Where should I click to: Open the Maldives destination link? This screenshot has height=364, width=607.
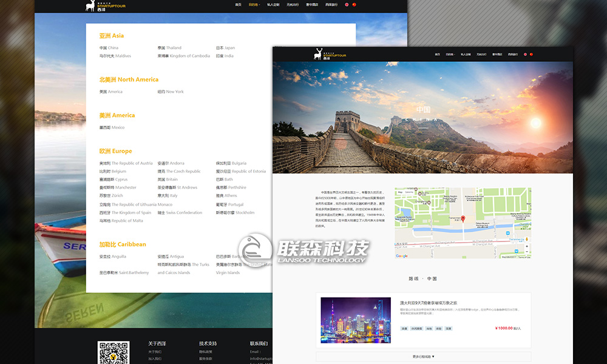coord(115,56)
